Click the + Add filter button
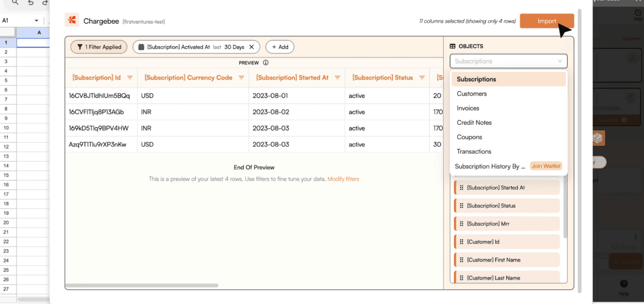This screenshot has width=644, height=304. tap(280, 47)
